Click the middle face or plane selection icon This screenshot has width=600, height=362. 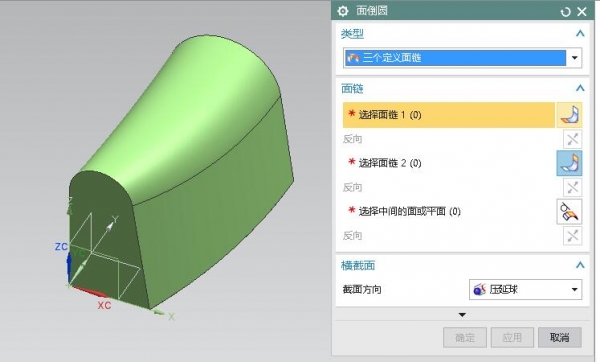569,211
